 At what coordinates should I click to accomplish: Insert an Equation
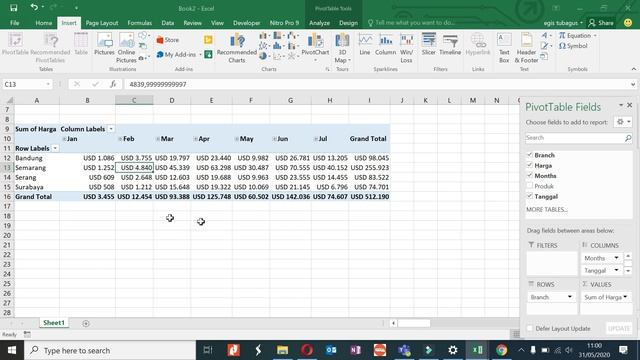575,36
